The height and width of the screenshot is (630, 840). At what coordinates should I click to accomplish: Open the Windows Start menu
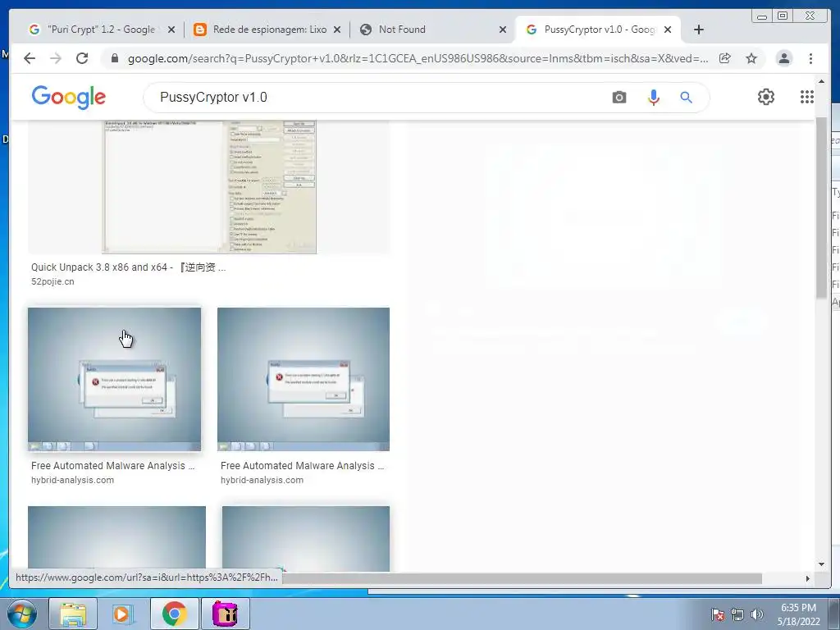[x=21, y=614]
